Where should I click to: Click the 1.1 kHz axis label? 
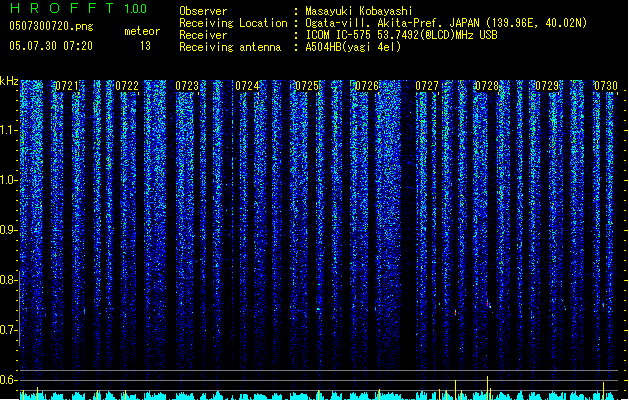[8, 130]
